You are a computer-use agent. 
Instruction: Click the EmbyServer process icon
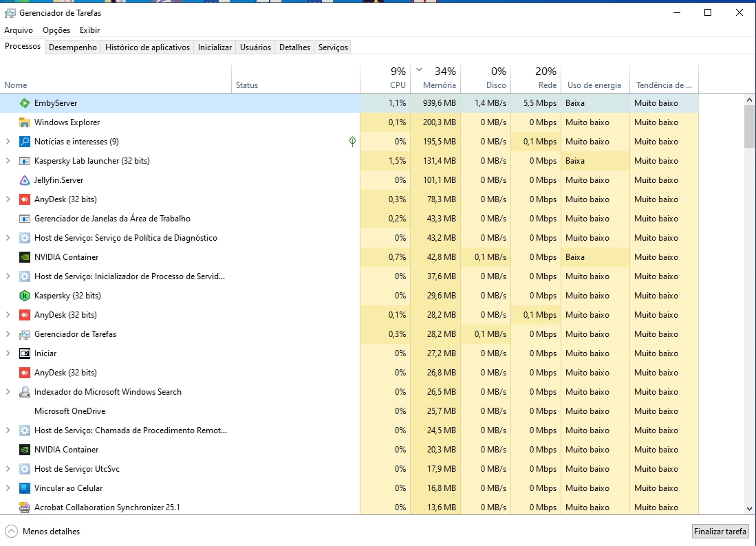tap(25, 103)
